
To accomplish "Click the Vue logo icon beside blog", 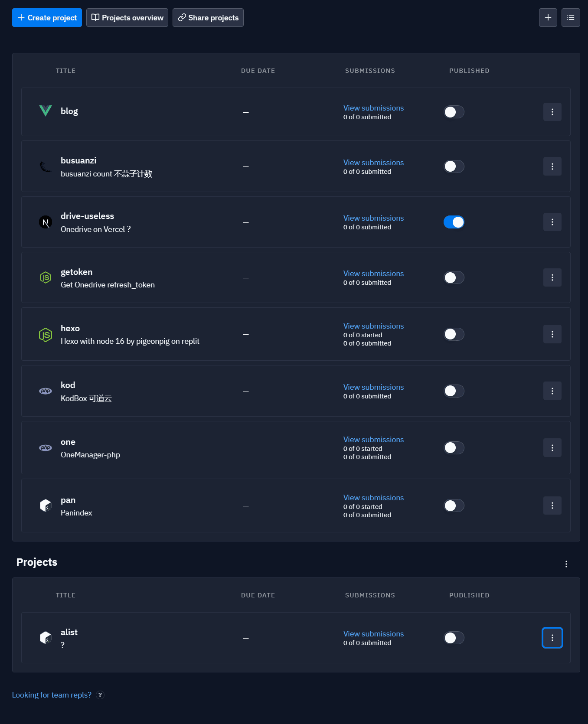I will point(46,111).
